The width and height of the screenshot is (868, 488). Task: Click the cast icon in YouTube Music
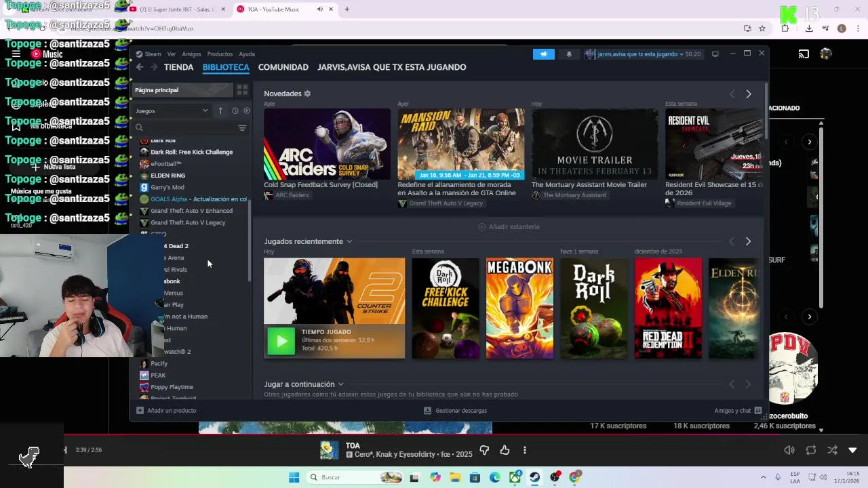click(804, 54)
